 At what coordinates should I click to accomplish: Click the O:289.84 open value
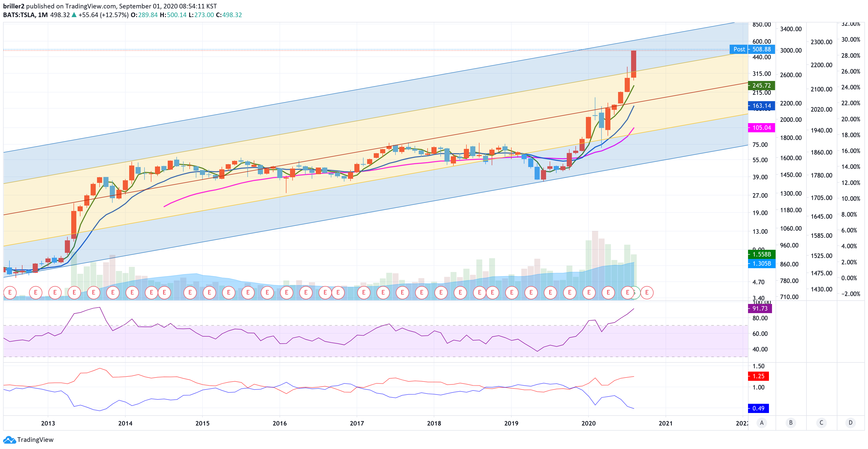tap(144, 15)
